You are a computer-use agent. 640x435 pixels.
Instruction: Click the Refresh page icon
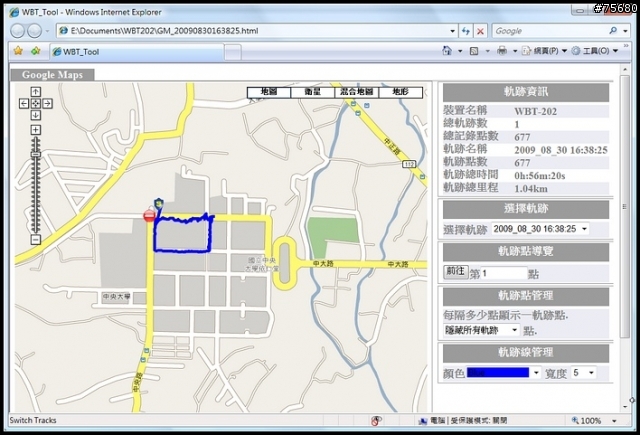[466, 31]
